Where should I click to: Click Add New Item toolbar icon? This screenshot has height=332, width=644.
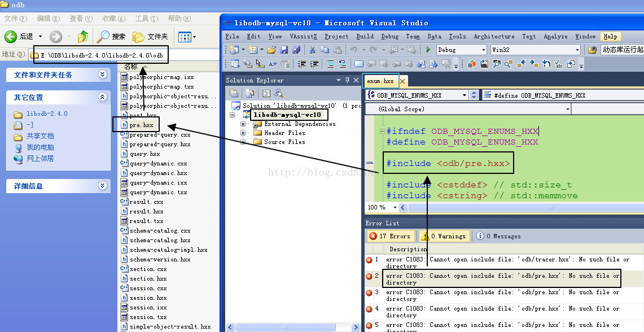253,50
